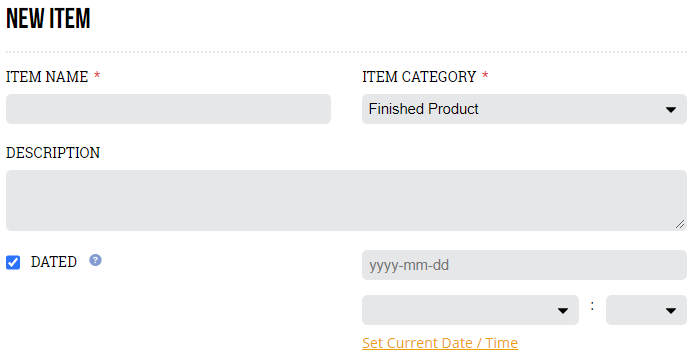Click the red asterisk beside Item Category
The width and height of the screenshot is (700, 361).
(x=485, y=76)
